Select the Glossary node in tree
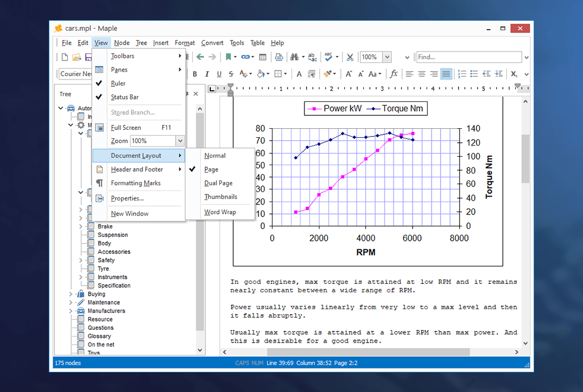Screen dimensions: 583x392 [x=99, y=336]
